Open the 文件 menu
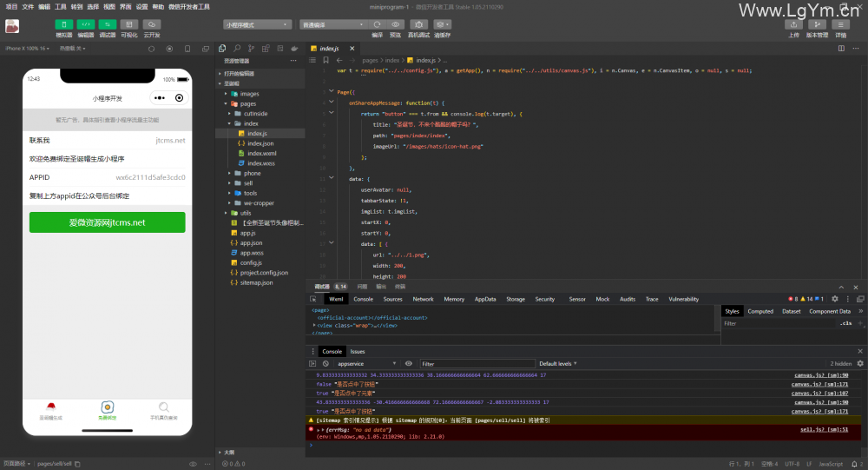 28,7
